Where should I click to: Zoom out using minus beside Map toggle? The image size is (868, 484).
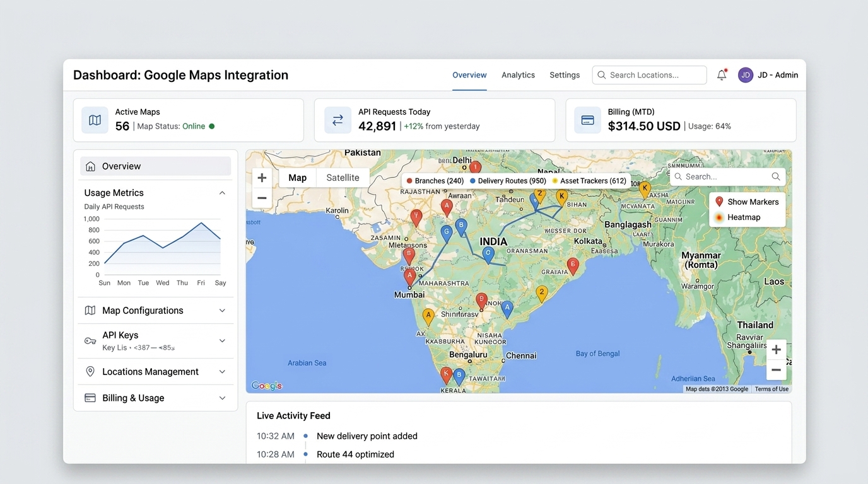262,198
